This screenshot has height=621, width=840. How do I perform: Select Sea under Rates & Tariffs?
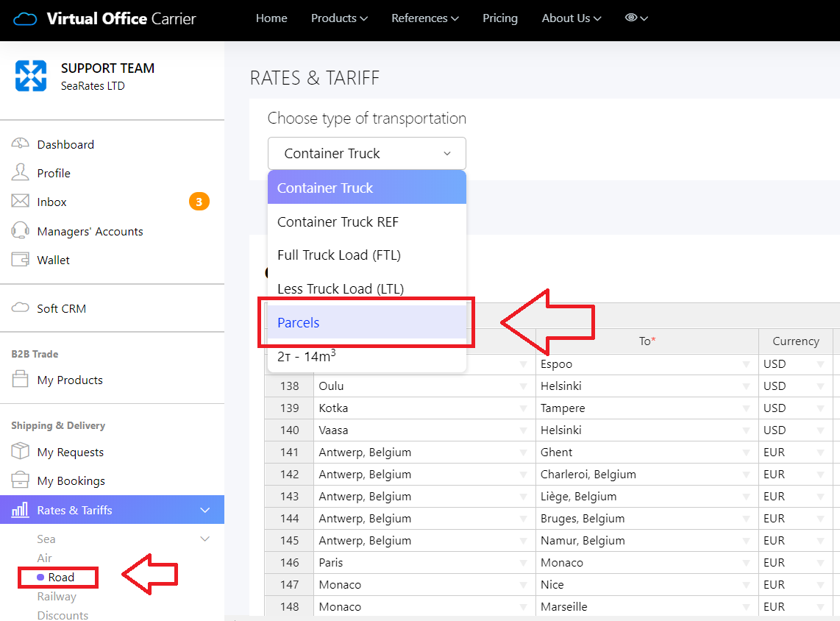46,539
